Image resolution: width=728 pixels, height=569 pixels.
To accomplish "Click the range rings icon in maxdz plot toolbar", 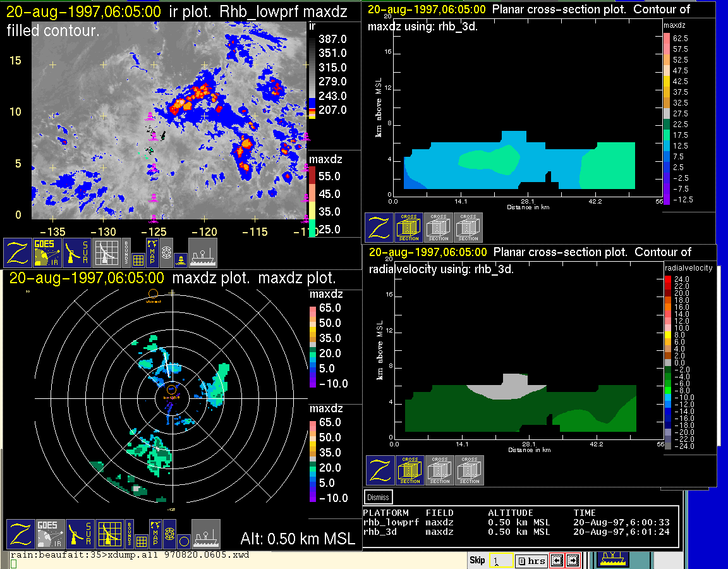I will click(x=169, y=534).
